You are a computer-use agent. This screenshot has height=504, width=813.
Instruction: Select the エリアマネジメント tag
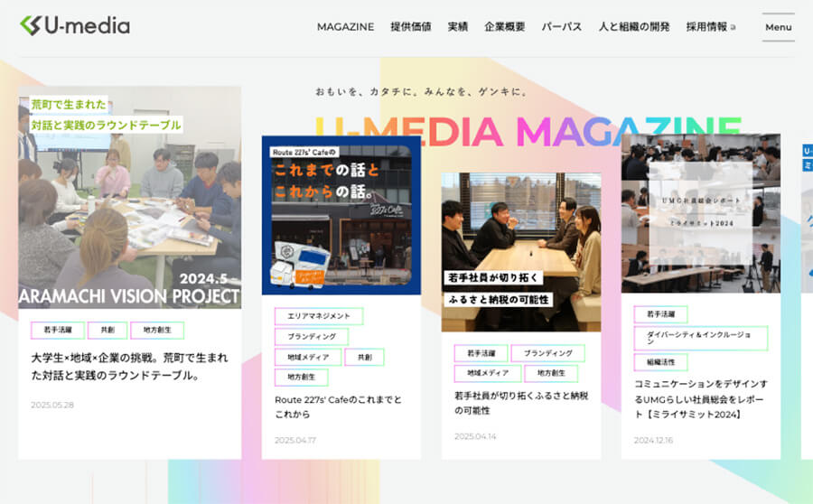point(318,316)
